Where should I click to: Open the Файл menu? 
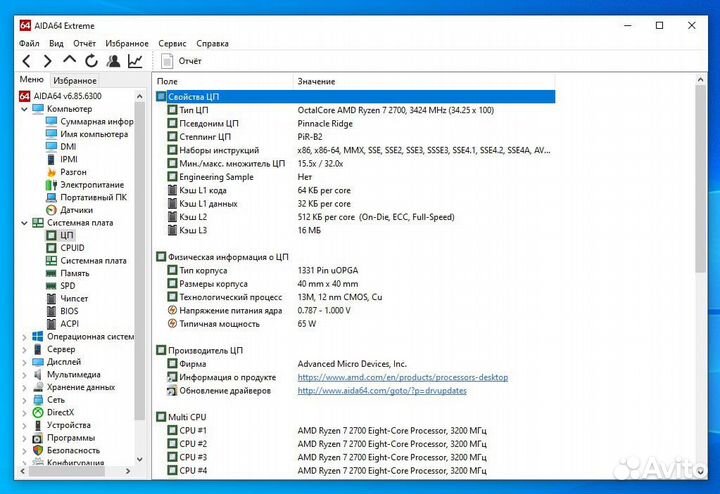[29, 44]
